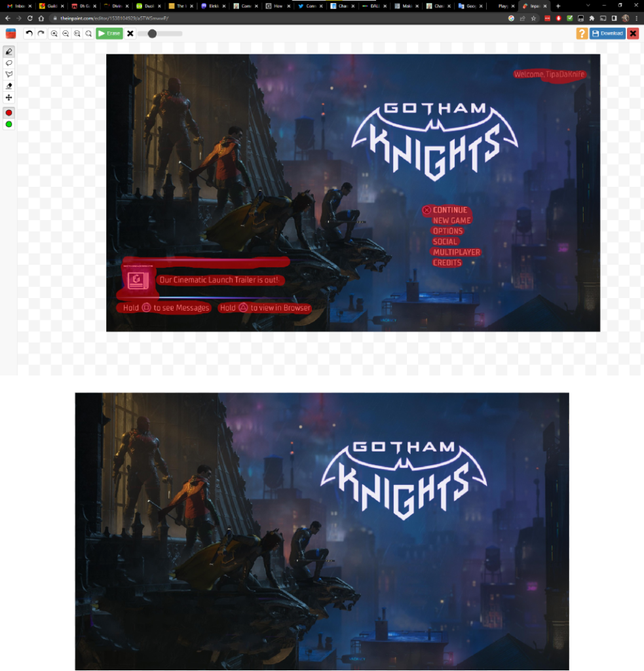Select the marker brush tool
This screenshot has width=644, height=671.
pos(9,51)
